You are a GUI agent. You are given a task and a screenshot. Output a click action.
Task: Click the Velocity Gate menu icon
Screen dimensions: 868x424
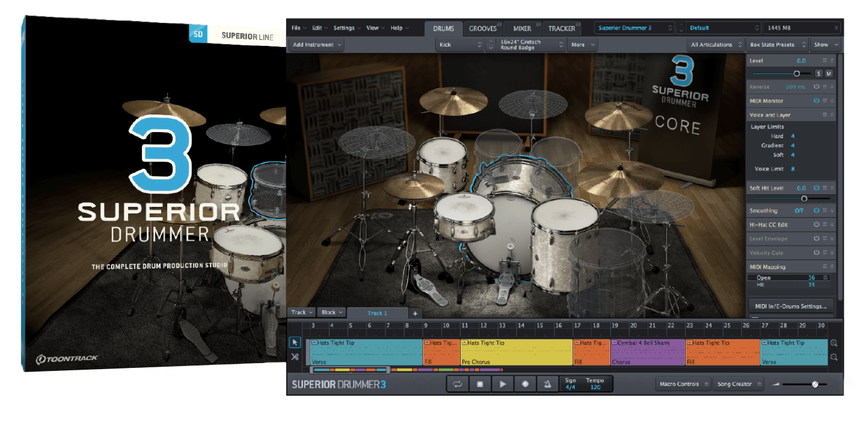pyautogui.click(x=825, y=253)
